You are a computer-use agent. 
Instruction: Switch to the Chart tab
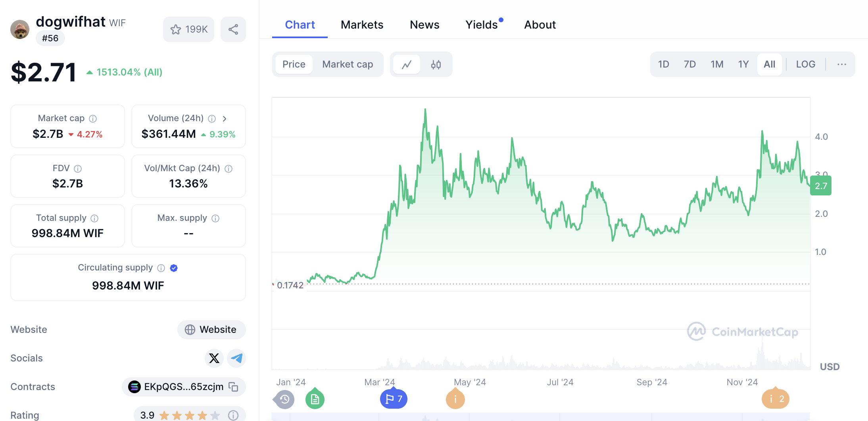click(300, 25)
